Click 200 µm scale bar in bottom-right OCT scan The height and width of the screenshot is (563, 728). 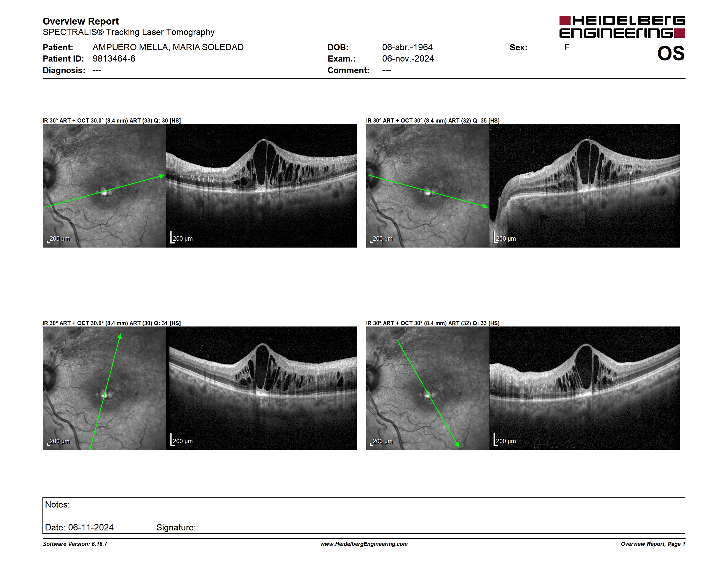(x=505, y=440)
